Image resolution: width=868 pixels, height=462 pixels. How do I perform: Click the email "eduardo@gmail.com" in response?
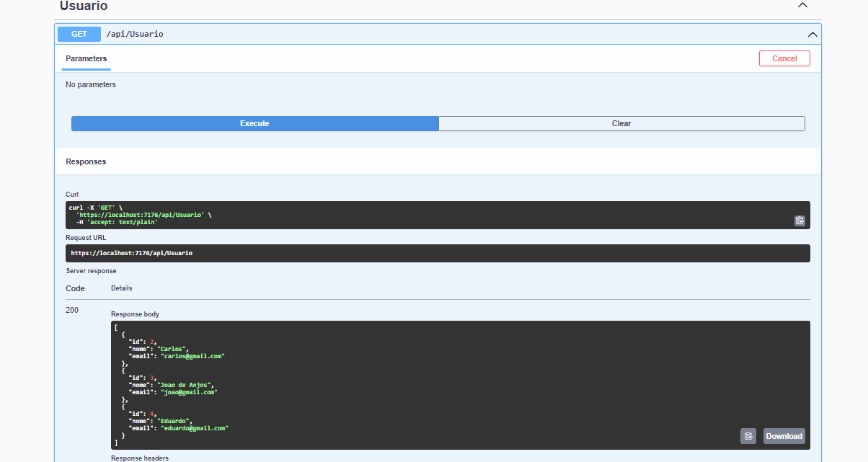coord(195,428)
